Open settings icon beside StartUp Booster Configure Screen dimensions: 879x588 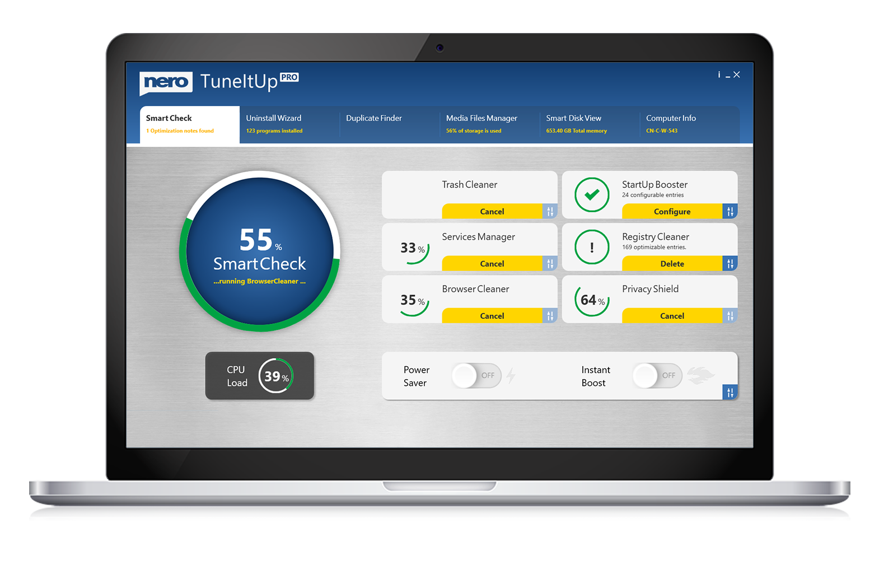[x=730, y=211]
